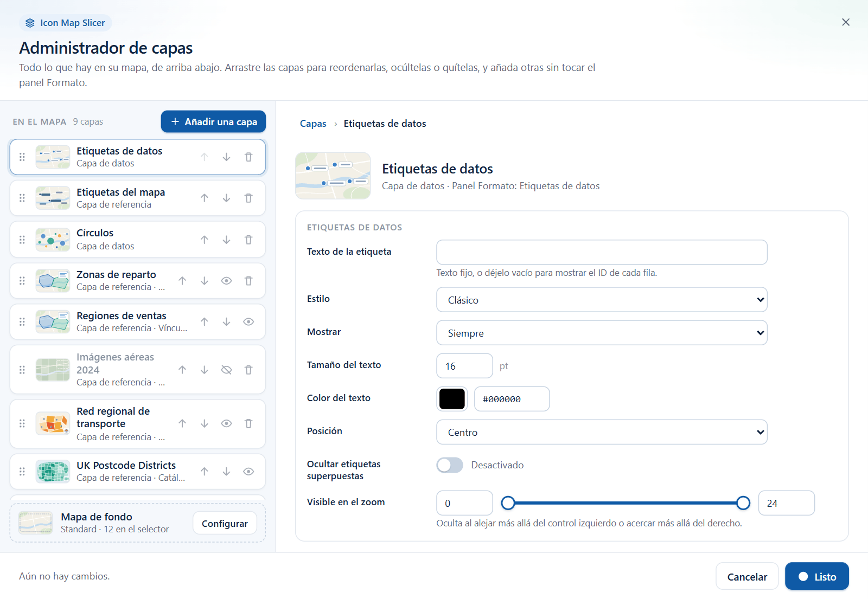Viewport: 868px width, 599px height.
Task: Hide the Regiones de ventas layer
Action: (x=248, y=322)
